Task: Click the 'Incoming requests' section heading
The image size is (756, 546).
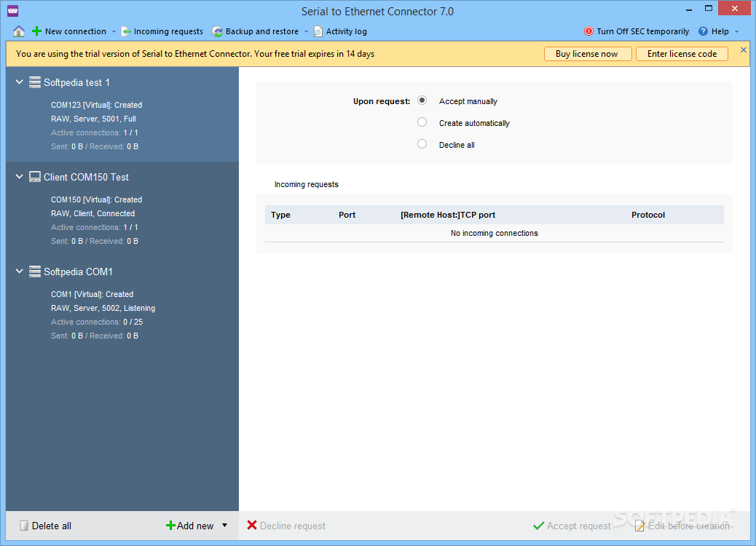Action: [306, 184]
